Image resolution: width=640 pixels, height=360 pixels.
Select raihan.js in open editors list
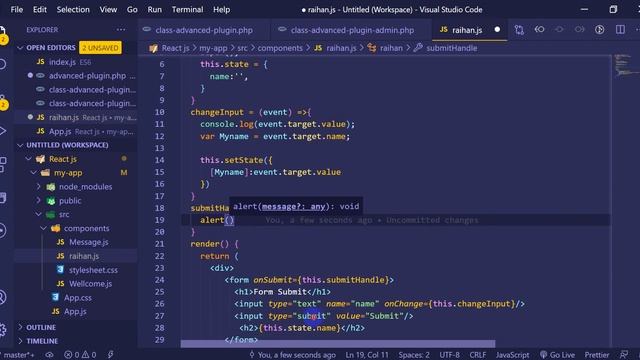(76, 118)
